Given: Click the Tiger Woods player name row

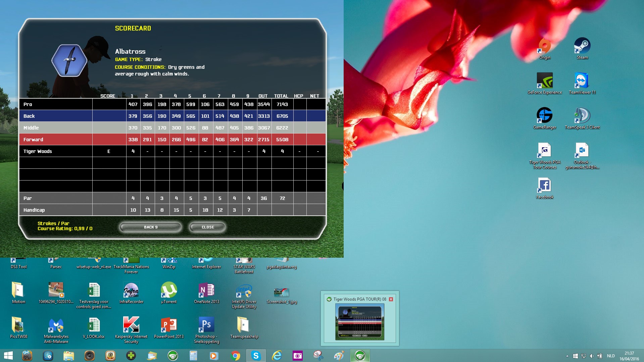Looking at the screenshot, I should [x=172, y=151].
